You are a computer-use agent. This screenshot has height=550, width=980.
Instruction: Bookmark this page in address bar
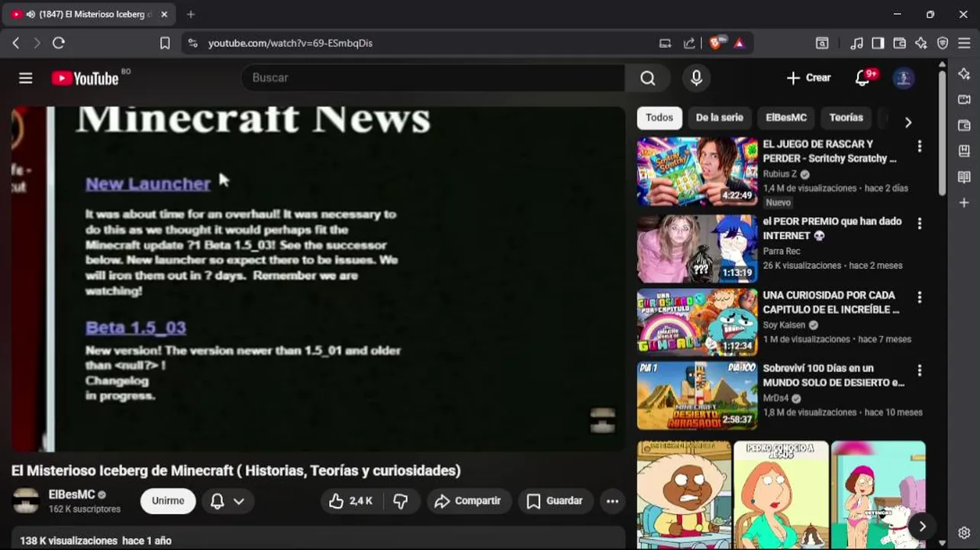(x=165, y=44)
